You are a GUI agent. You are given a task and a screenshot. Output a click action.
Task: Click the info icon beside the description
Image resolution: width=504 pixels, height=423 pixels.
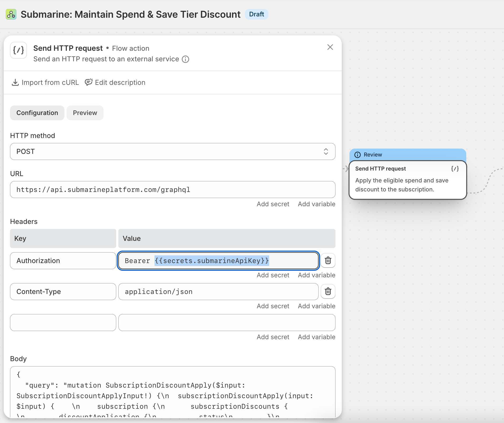185,59
